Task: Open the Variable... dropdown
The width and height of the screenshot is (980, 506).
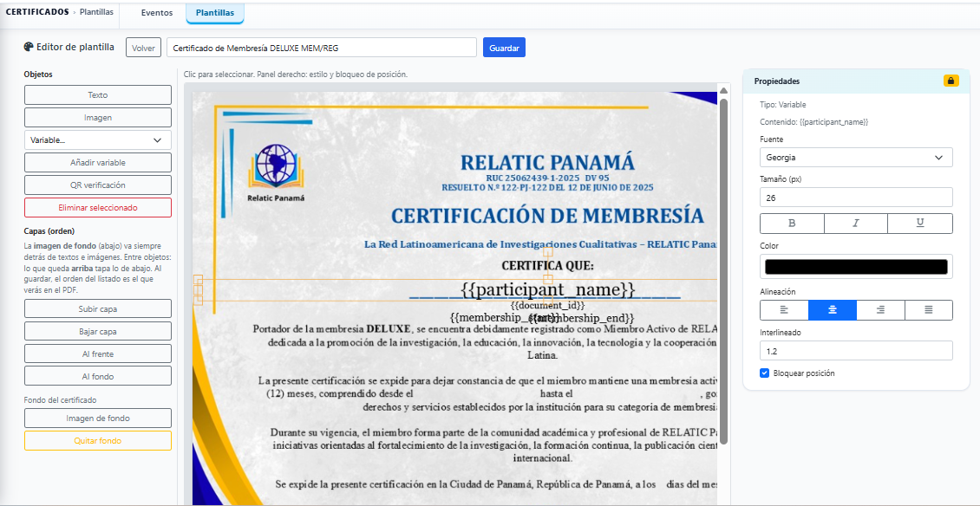Action: [x=97, y=140]
